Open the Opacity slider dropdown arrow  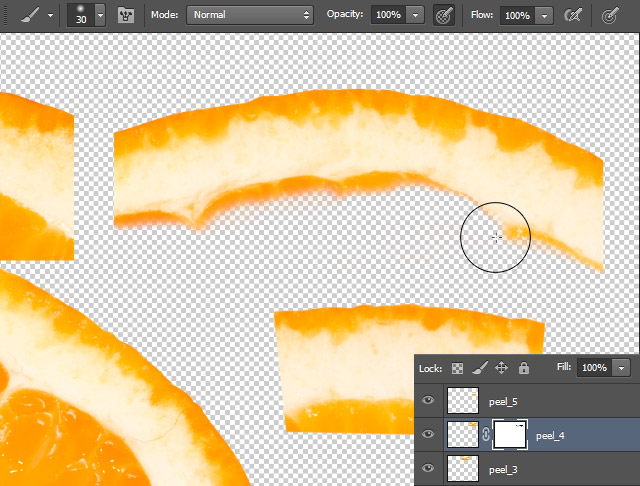point(416,15)
